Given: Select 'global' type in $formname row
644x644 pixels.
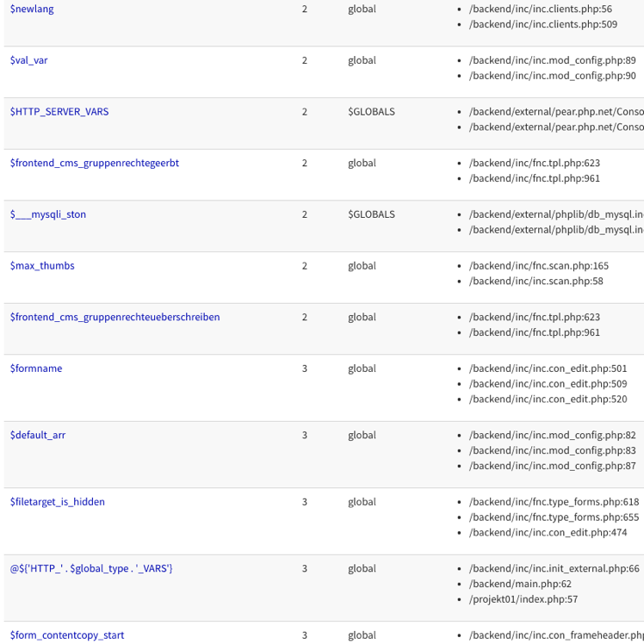Looking at the screenshot, I should coord(362,368).
